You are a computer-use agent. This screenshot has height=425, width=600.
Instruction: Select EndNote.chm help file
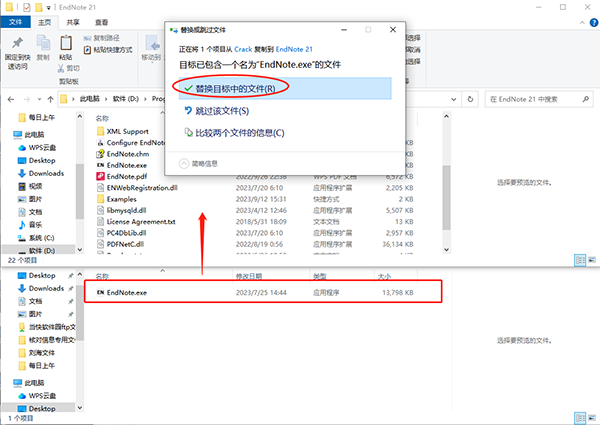pyautogui.click(x=123, y=154)
